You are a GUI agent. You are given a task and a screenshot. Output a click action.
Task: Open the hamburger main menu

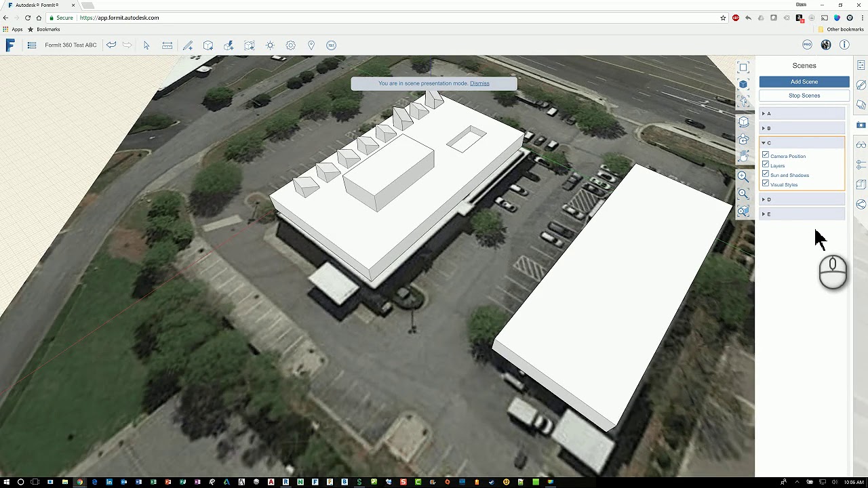pos(32,45)
